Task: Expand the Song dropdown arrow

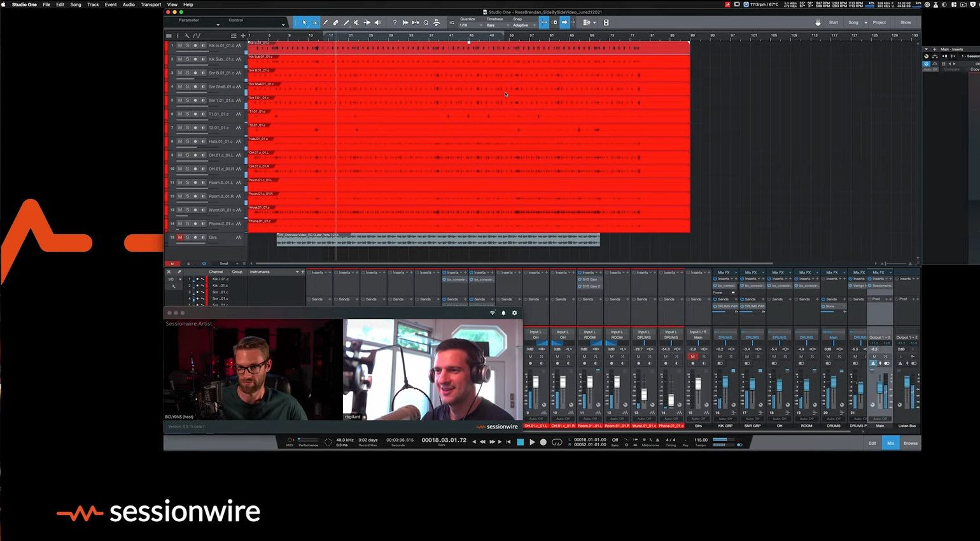Action: (x=865, y=22)
